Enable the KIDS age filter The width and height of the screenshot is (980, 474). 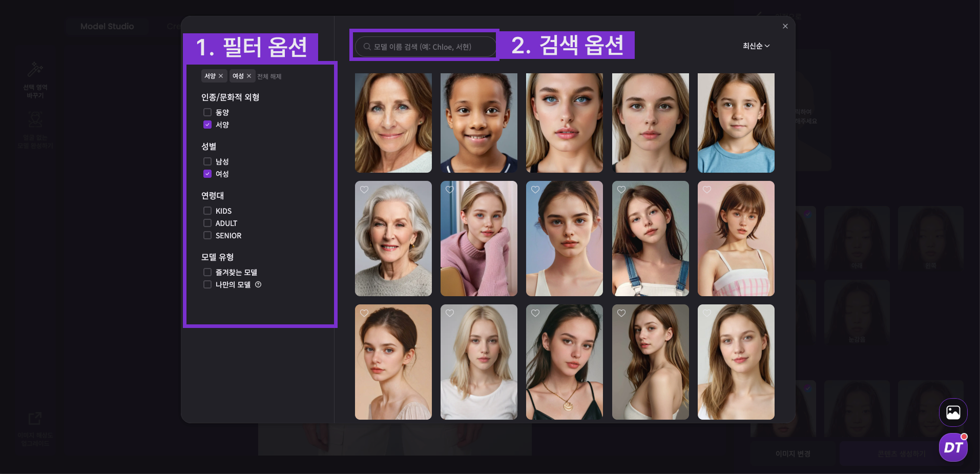pyautogui.click(x=207, y=211)
